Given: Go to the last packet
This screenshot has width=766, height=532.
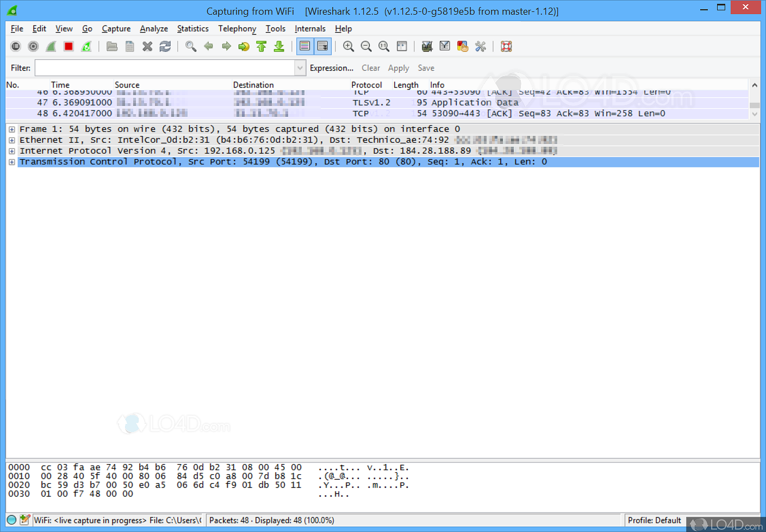Looking at the screenshot, I should (x=279, y=46).
